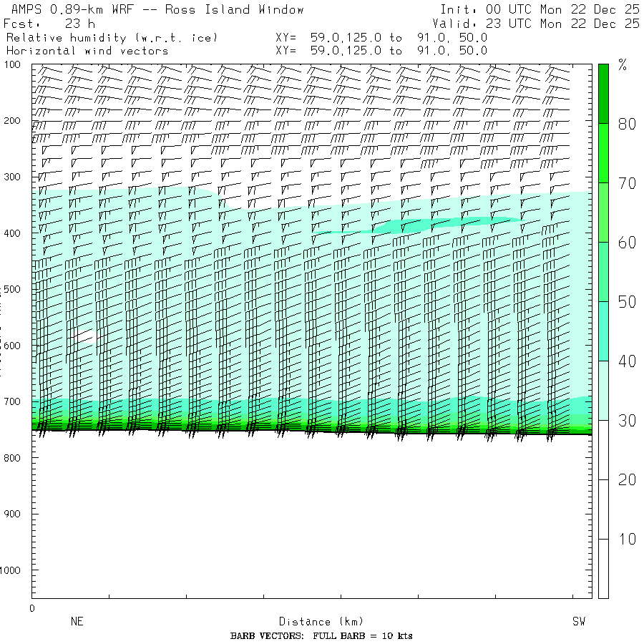The image size is (644, 644).
Task: Click the 'Relative humidity (w.r.t. ice)' label
Action: (x=112, y=38)
